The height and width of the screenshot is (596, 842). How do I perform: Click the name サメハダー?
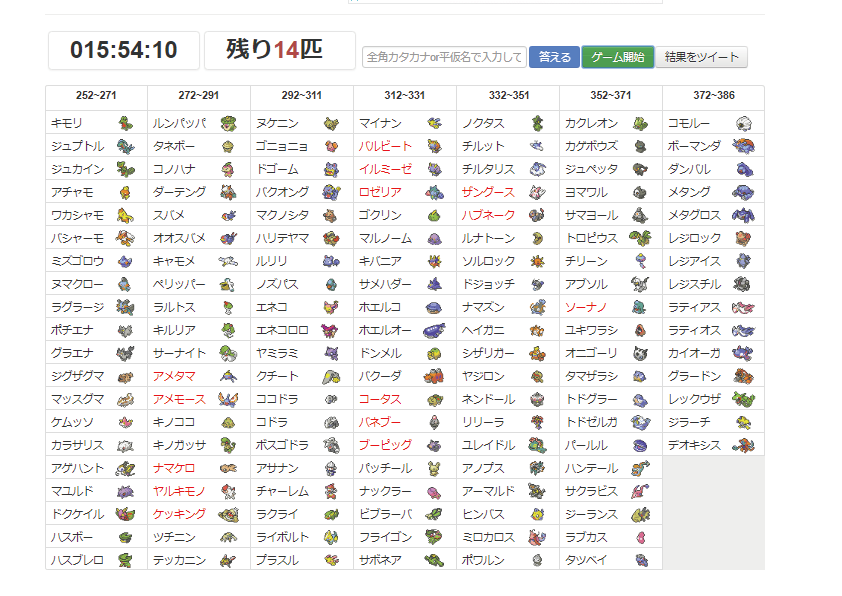pyautogui.click(x=385, y=284)
